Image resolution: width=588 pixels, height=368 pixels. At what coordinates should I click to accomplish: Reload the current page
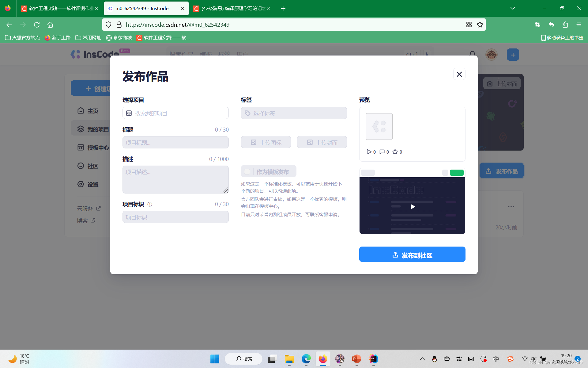point(37,25)
